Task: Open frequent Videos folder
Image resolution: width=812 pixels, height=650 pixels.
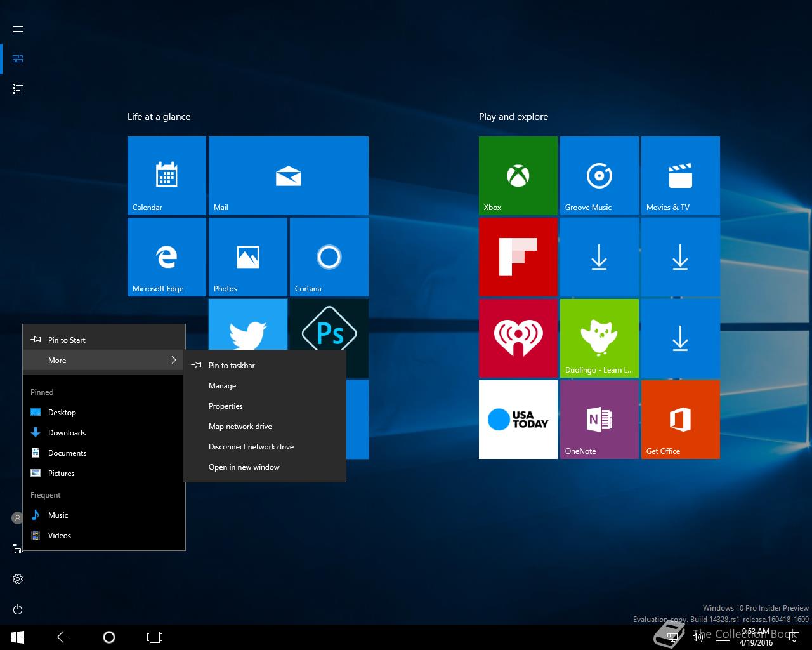Action: (104, 535)
